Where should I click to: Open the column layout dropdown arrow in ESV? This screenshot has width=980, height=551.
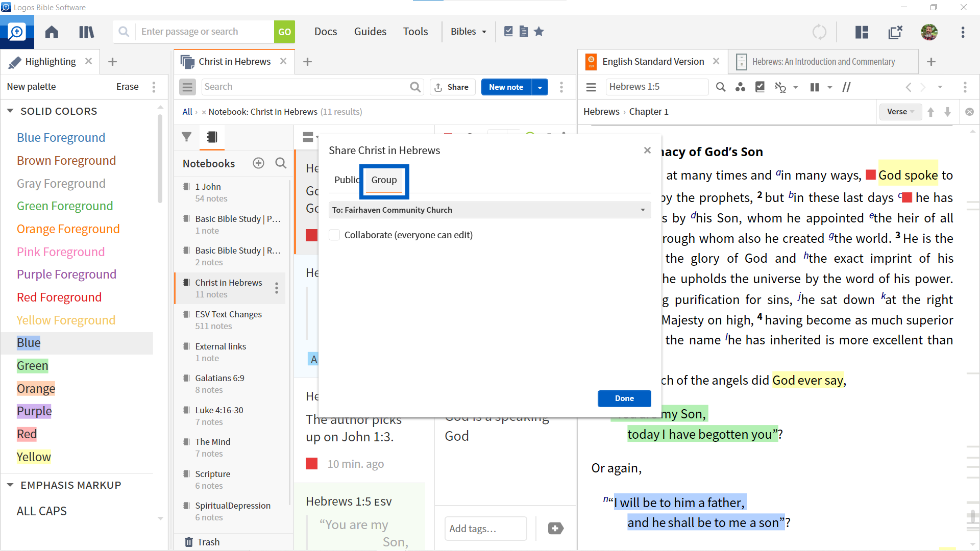pos(830,88)
